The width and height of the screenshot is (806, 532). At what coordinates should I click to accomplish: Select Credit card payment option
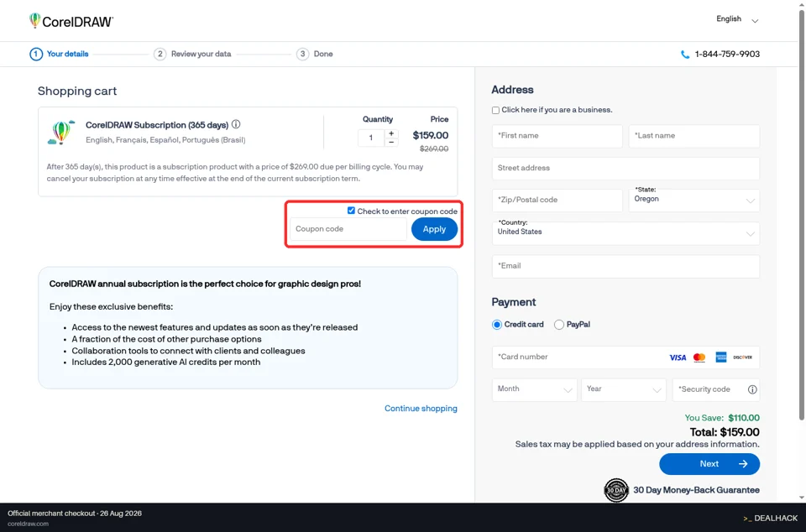[x=496, y=325]
